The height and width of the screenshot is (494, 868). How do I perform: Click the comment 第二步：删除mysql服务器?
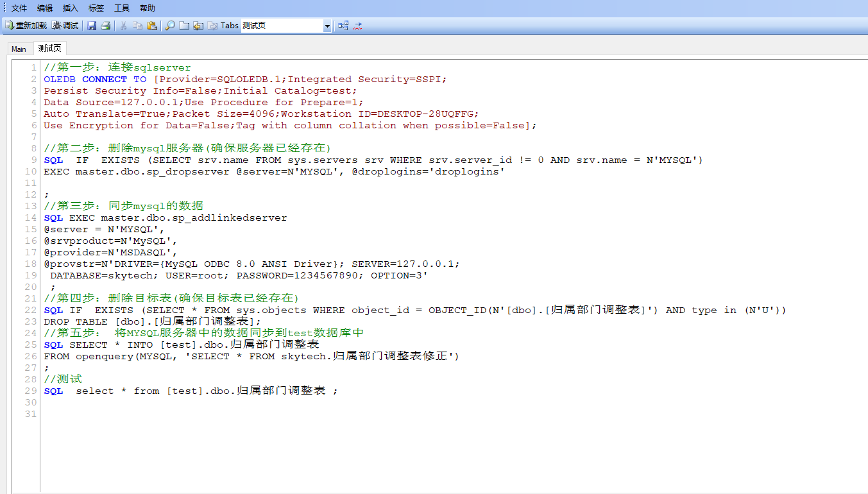coord(187,148)
